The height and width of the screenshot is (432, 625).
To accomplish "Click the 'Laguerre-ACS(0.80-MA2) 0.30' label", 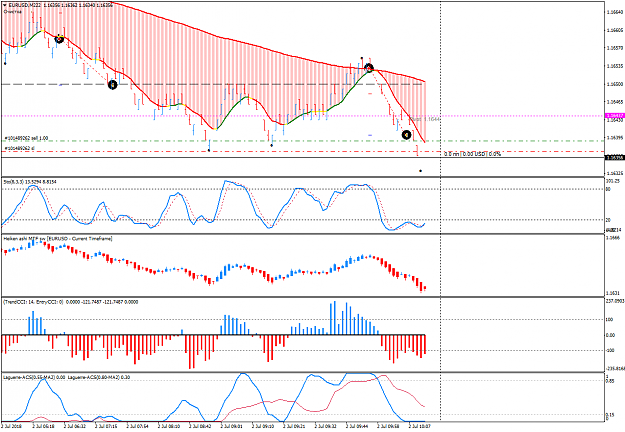I will (x=99, y=377).
